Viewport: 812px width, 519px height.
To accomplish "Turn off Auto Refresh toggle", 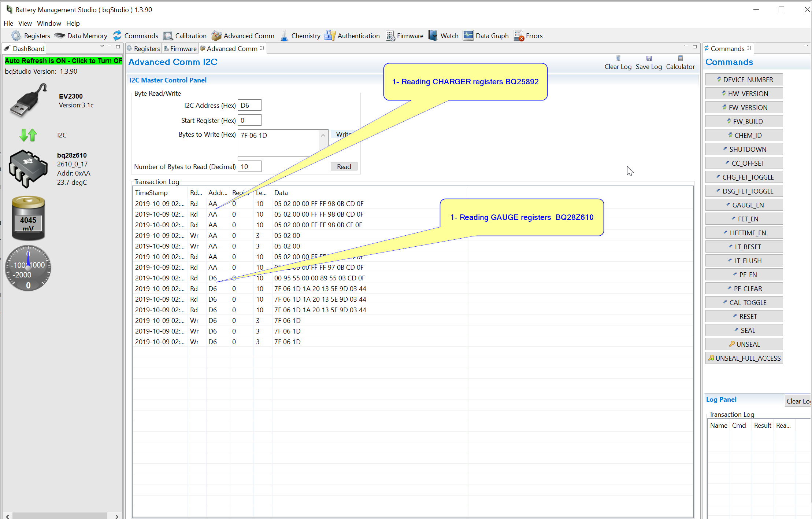I will (x=63, y=60).
